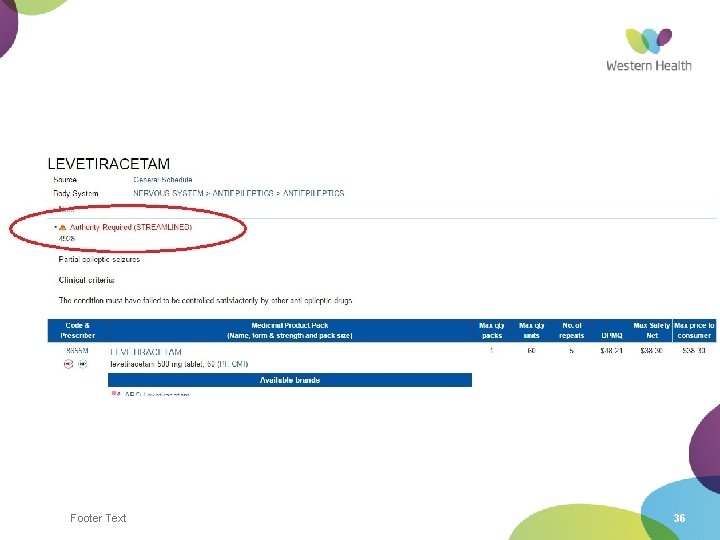Open the General Schedule source link
The width and height of the screenshot is (720, 540).
coord(163,180)
